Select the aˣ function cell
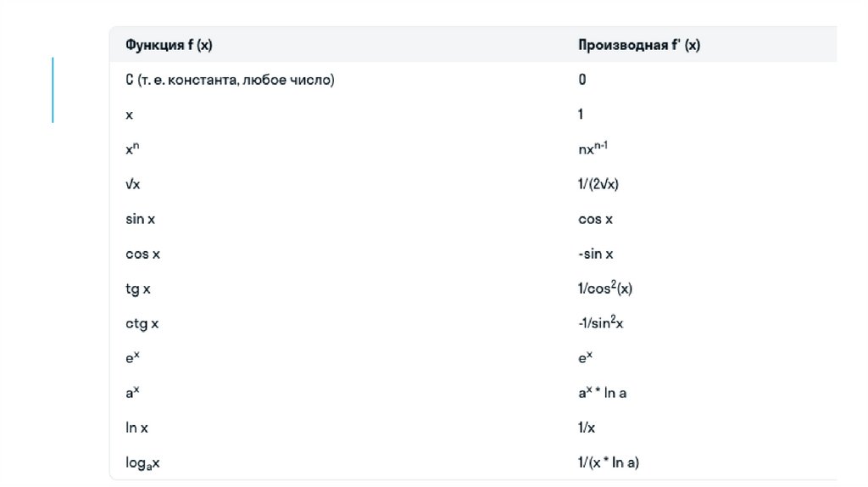Image resolution: width=868 pixels, height=487 pixels. (x=132, y=393)
